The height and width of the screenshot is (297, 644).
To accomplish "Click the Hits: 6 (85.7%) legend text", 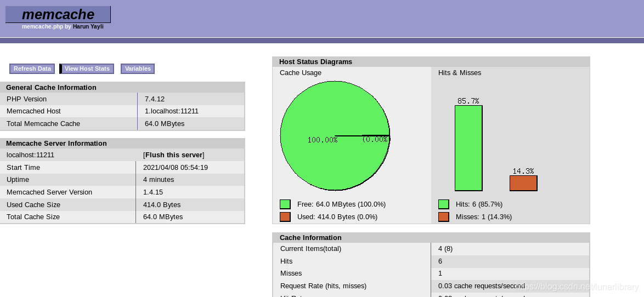I will [479, 204].
